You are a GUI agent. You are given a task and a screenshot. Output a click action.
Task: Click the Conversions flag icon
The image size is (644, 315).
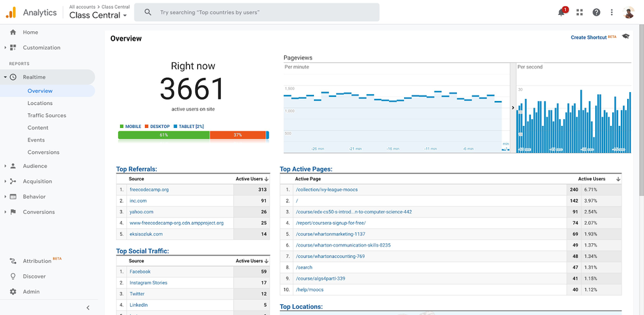coord(13,212)
